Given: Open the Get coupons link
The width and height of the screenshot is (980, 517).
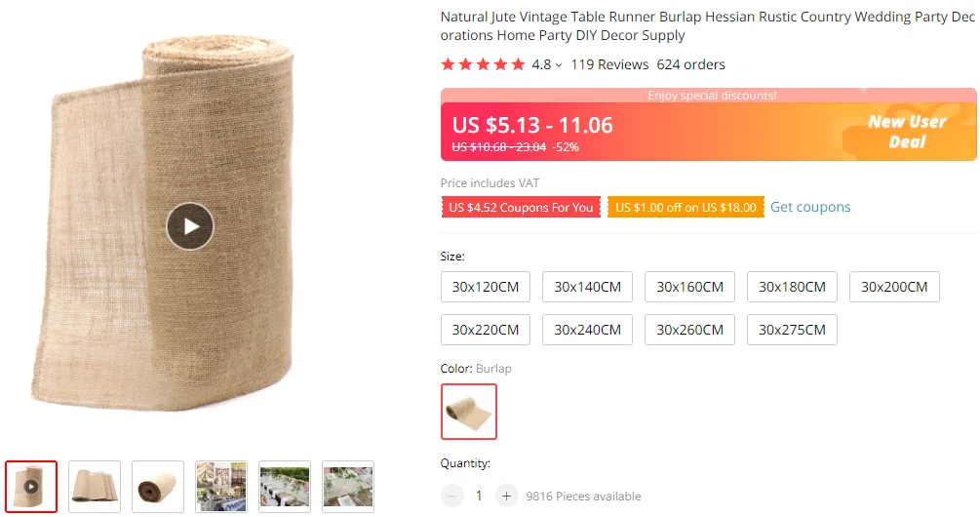Looking at the screenshot, I should click(810, 207).
